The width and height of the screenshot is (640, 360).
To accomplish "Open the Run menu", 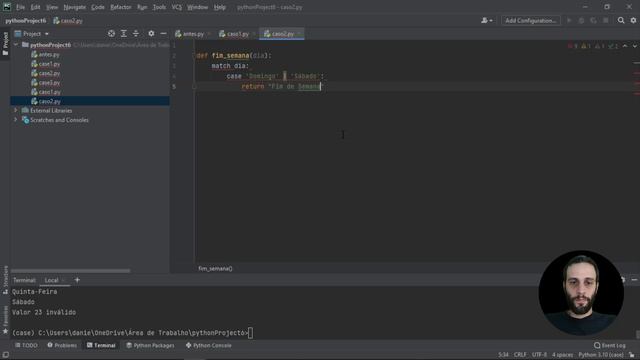I will click(x=142, y=7).
